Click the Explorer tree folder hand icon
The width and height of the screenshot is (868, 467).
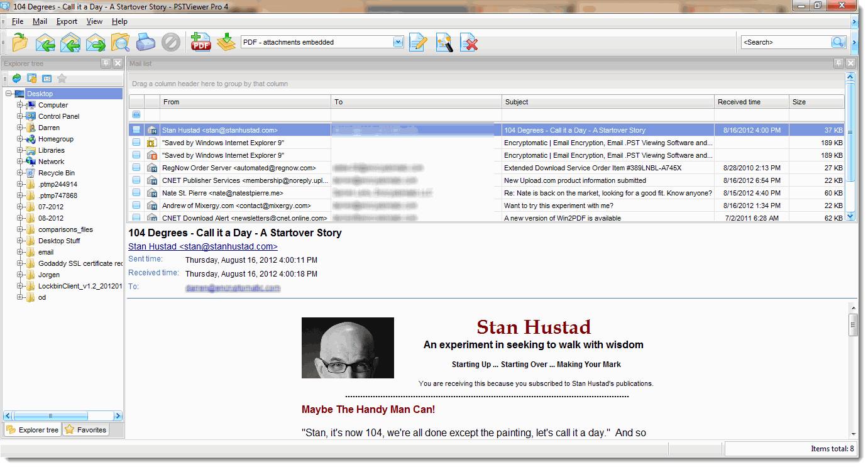click(31, 79)
